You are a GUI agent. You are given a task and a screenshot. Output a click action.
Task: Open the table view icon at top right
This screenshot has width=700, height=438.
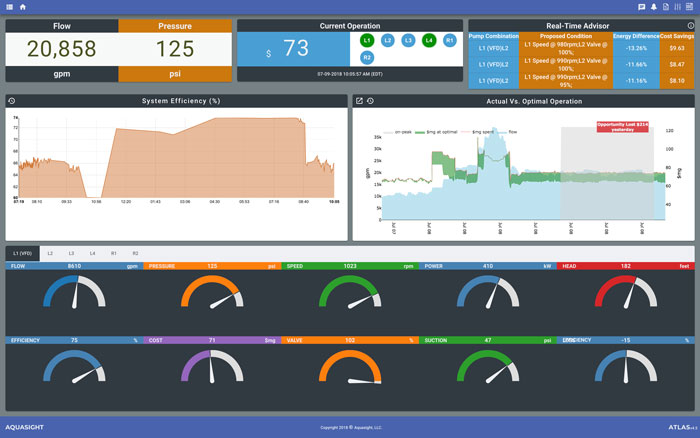(690, 7)
